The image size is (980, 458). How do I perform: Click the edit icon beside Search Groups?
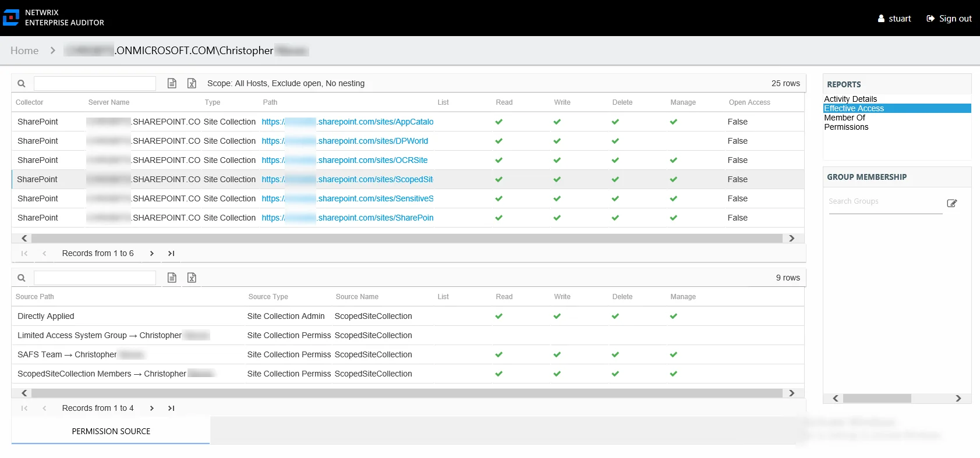pos(952,203)
